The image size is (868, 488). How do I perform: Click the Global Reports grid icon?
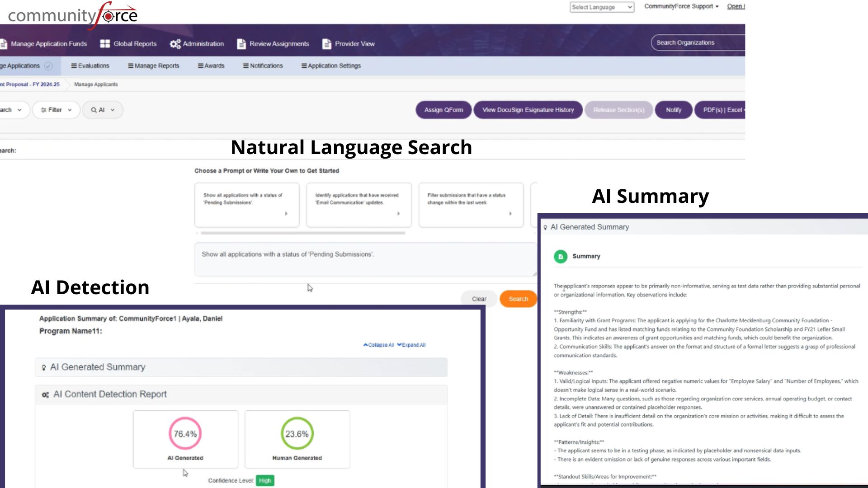[104, 43]
